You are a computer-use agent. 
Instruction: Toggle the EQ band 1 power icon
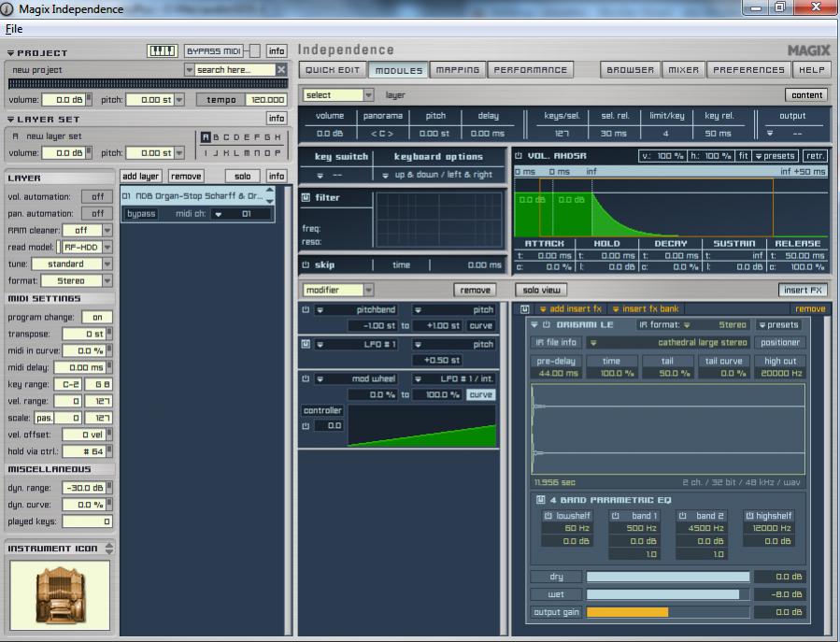coord(616,516)
